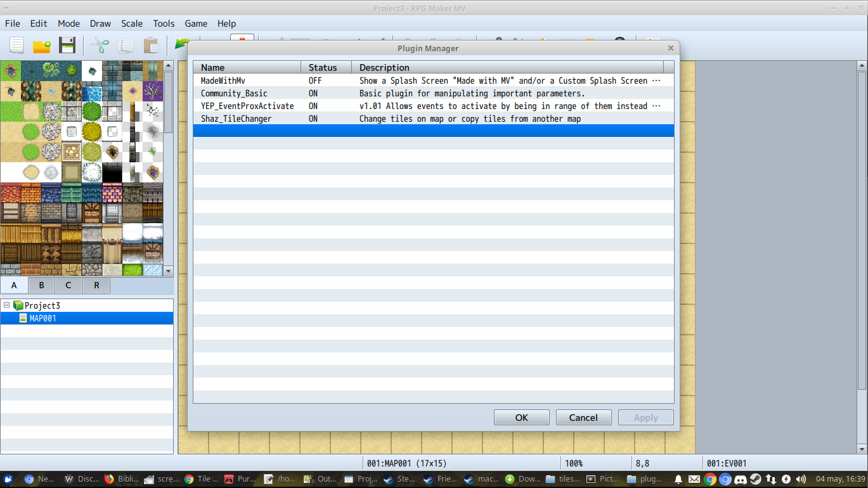Click Cancel in Plugin Manager
Viewport: 868px width, 488px height.
click(583, 418)
